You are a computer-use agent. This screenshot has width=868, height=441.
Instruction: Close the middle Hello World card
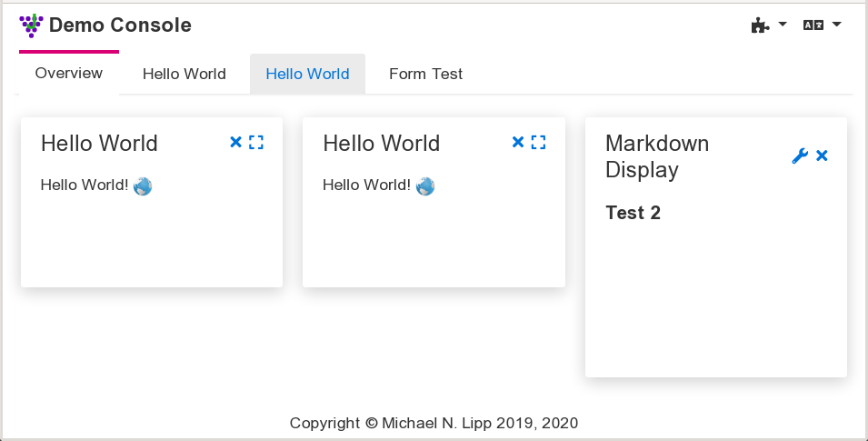518,142
